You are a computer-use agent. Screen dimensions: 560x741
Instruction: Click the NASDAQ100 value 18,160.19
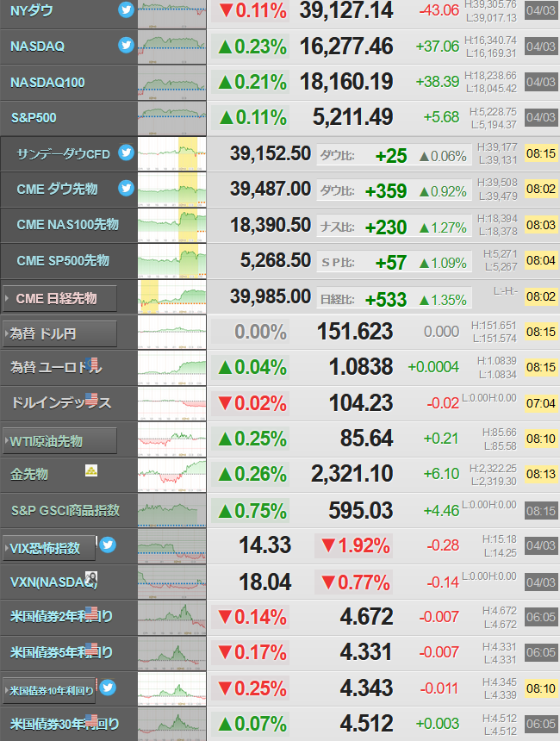click(x=346, y=82)
